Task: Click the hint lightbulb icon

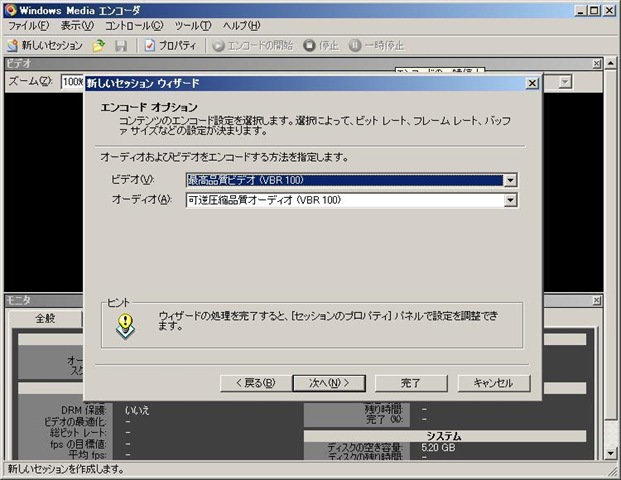Action: pyautogui.click(x=125, y=326)
